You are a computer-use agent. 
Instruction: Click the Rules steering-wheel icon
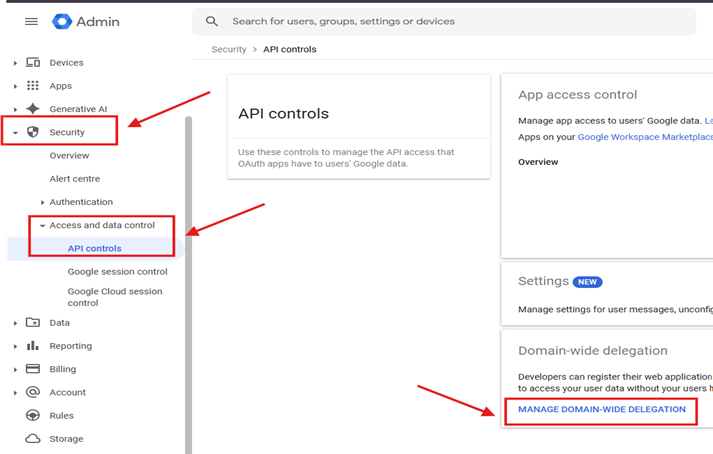coord(33,415)
